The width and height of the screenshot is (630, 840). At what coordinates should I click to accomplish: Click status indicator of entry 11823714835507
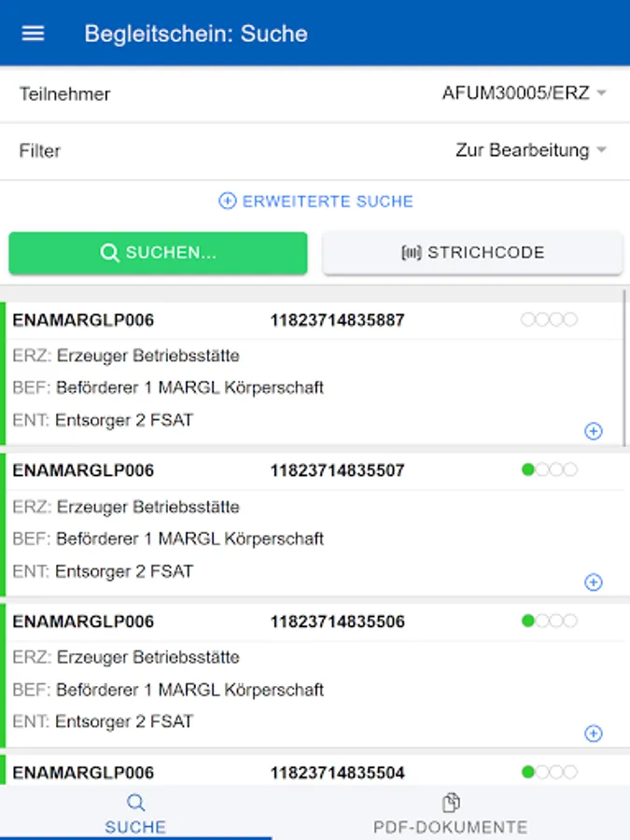coord(549,469)
